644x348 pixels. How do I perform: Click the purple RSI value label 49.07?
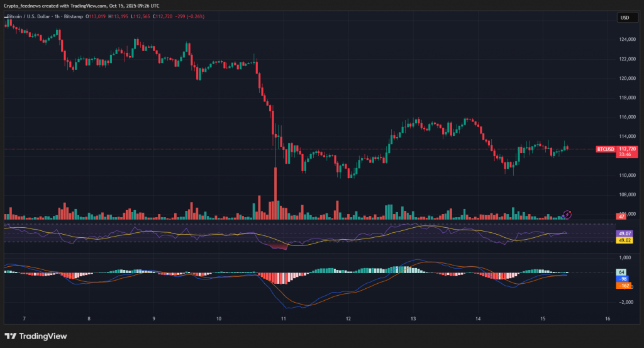pos(625,233)
